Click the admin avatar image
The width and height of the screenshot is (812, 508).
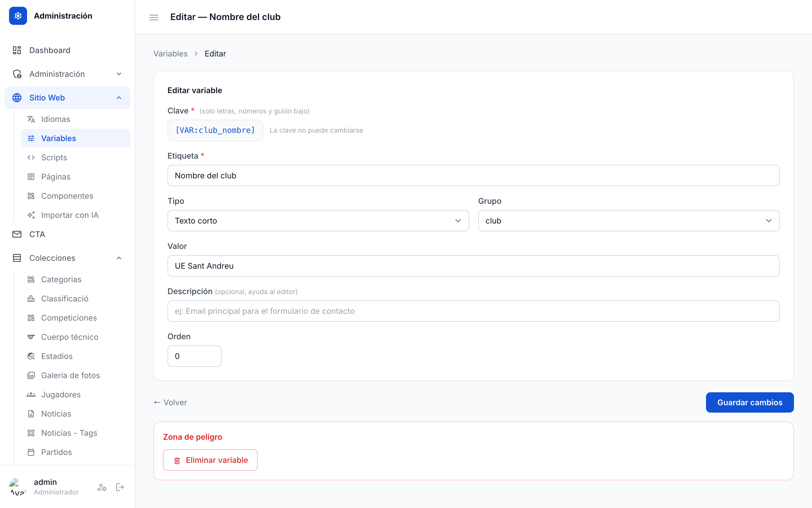(x=18, y=487)
